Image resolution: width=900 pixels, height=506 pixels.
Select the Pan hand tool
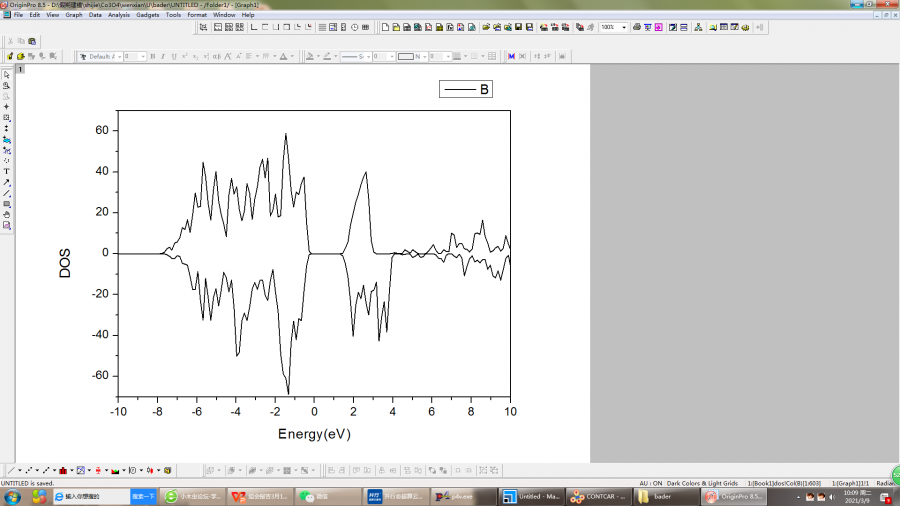pyautogui.click(x=6, y=214)
